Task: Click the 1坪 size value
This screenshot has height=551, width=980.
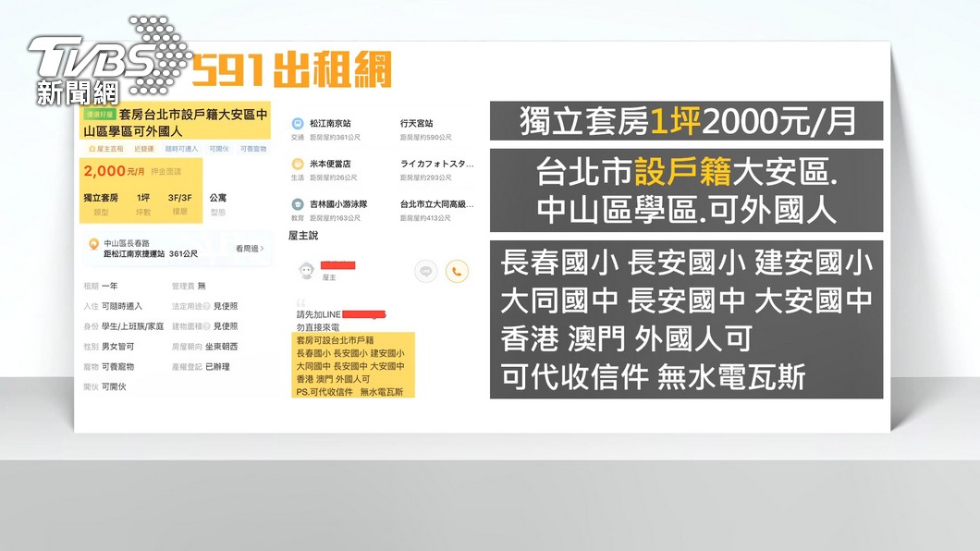Action: click(143, 198)
